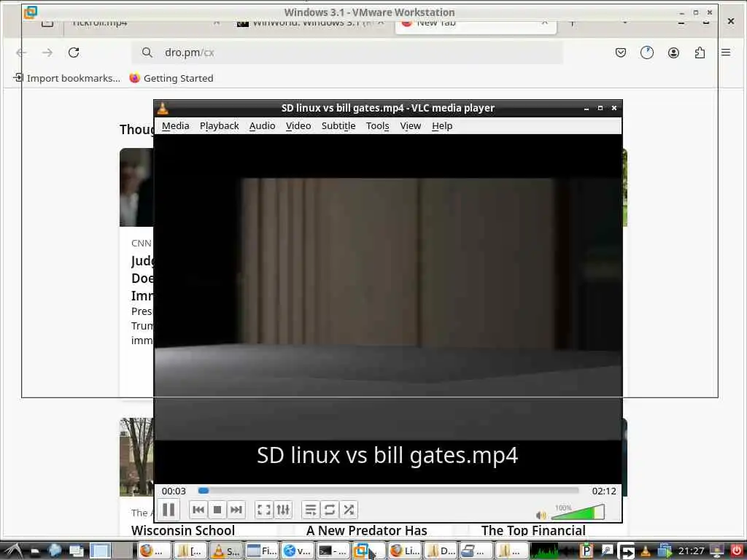Skip to previous media in VLC
This screenshot has height=560, width=747.
[x=198, y=510]
